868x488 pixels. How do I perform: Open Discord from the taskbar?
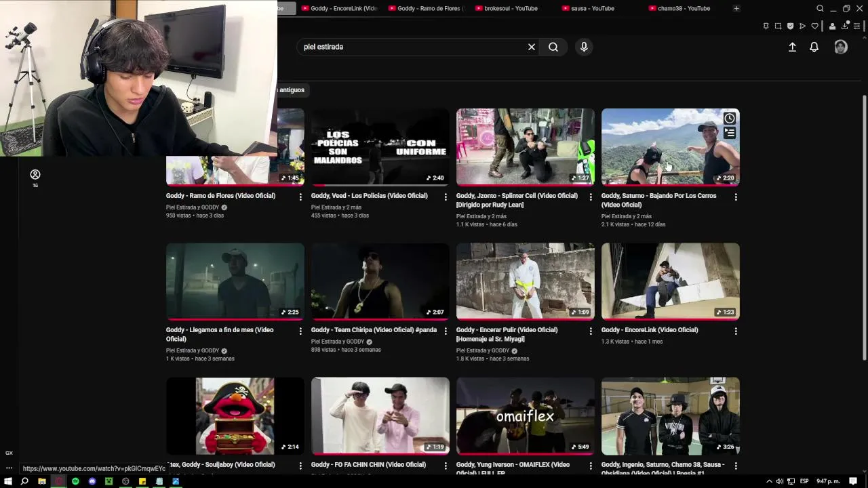pos(92,481)
